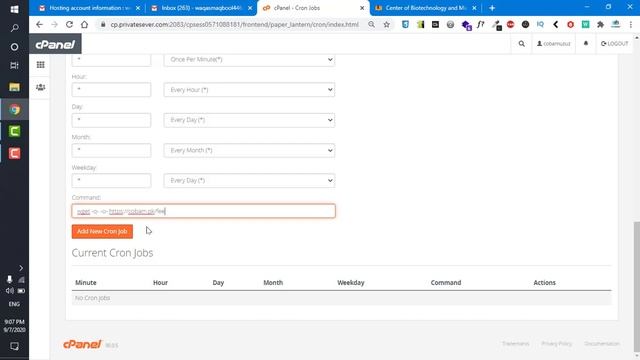Click the browser address bar URL
640x360 pixels.
235,24
